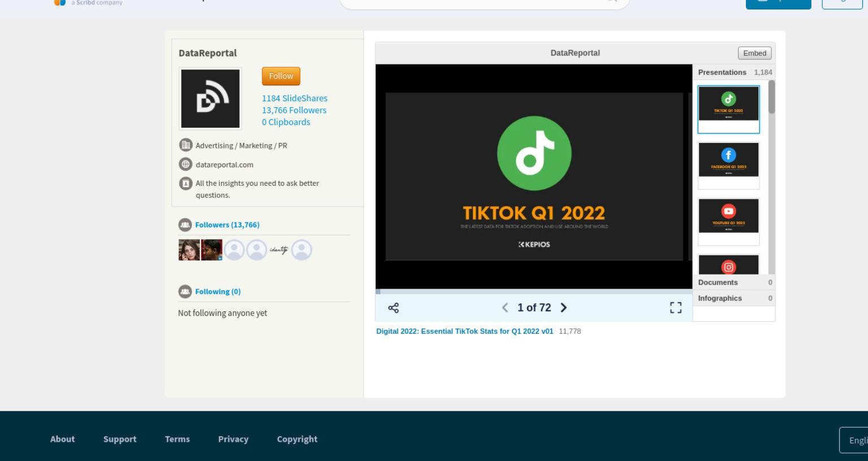Open the Following (0) heading link
This screenshot has height=461, width=868.
[x=218, y=292]
